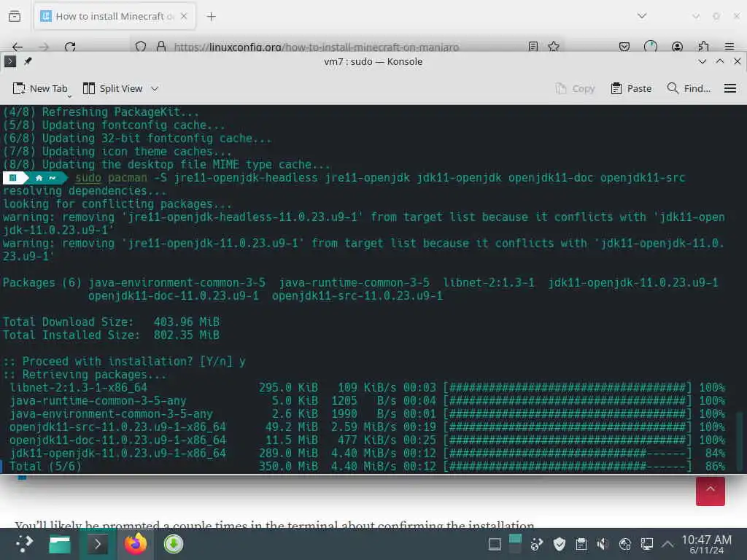The image size is (747, 560).
Task: Click the padlock site info icon
Action: pos(161,47)
